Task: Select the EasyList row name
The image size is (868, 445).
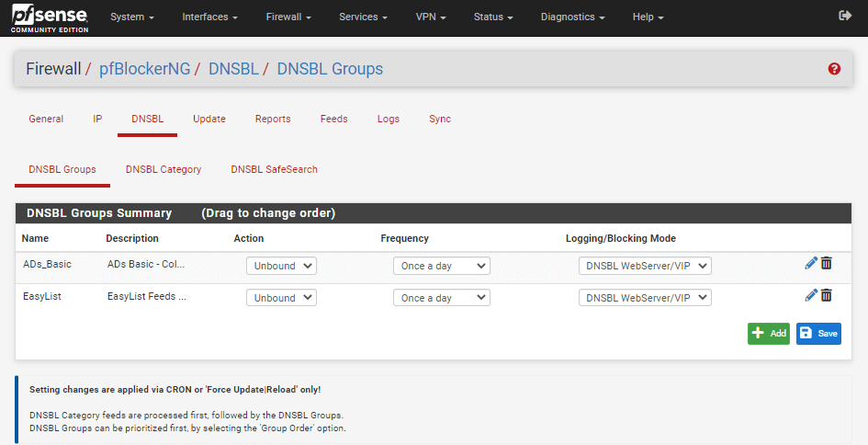Action: coord(42,297)
